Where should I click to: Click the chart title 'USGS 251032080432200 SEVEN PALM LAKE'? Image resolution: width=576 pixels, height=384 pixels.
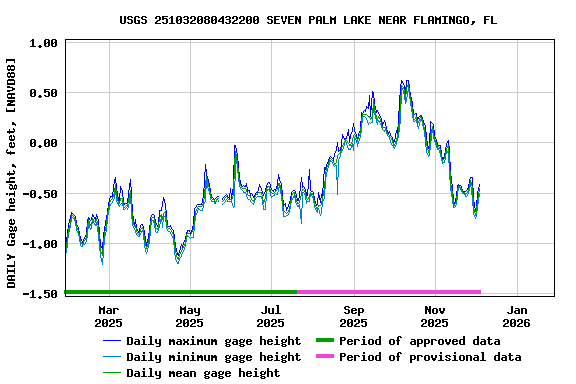(x=245, y=20)
